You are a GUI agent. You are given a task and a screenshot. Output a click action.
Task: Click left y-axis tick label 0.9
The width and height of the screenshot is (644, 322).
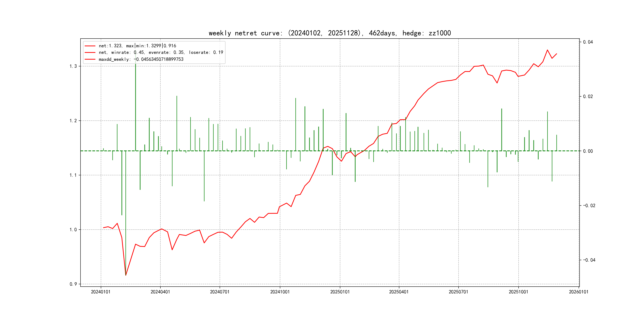click(73, 284)
